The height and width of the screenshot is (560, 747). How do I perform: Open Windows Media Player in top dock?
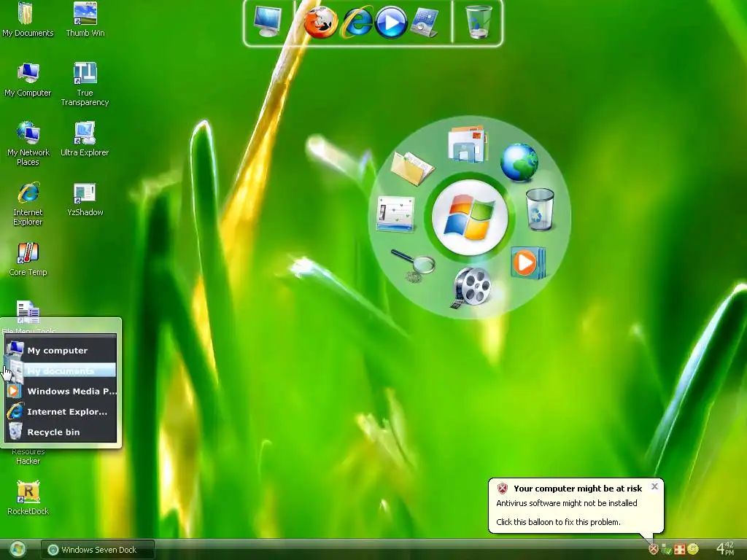391,23
